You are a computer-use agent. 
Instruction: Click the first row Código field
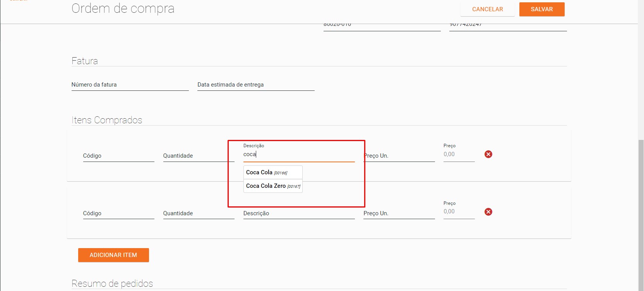coord(118,156)
